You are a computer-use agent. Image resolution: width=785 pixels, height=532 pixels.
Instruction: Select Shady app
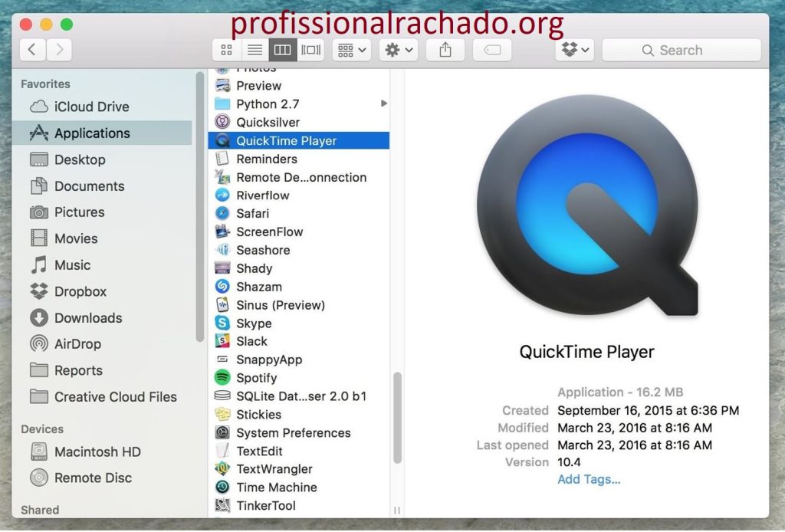click(x=298, y=268)
